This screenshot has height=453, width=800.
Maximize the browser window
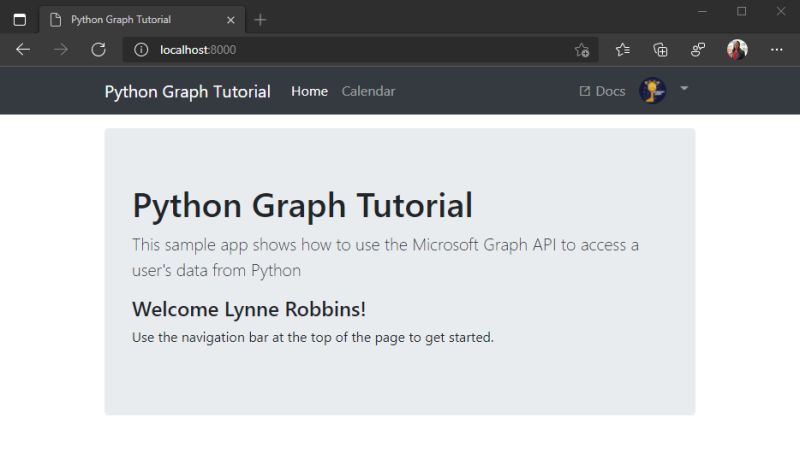(741, 11)
